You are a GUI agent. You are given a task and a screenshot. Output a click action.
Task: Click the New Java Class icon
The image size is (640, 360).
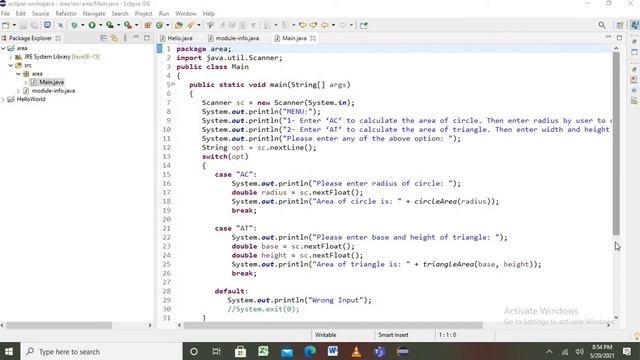tap(159, 25)
